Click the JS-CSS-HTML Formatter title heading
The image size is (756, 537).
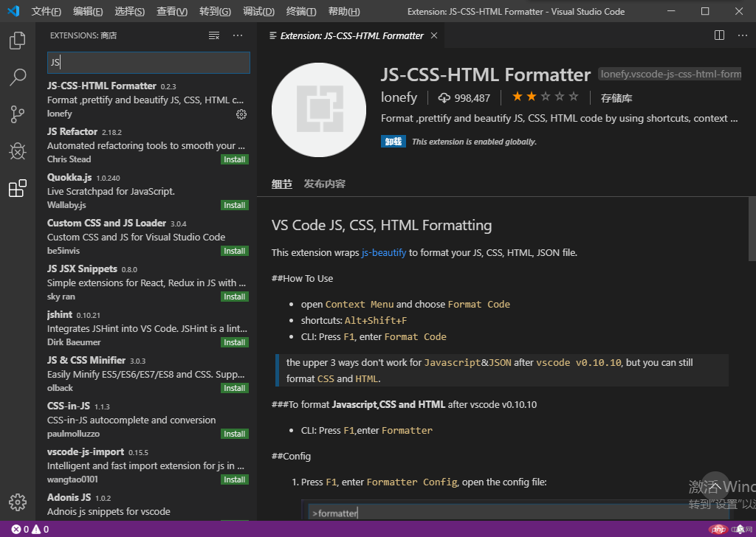[486, 75]
